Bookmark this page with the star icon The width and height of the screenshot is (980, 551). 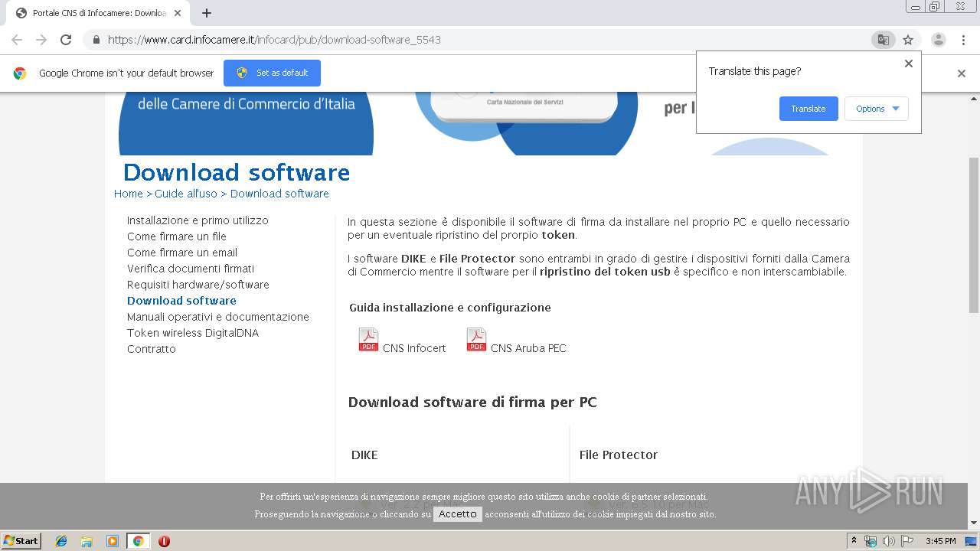[x=908, y=40]
